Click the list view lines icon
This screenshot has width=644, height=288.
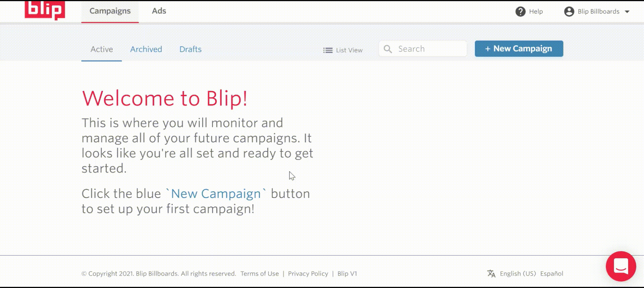click(328, 50)
